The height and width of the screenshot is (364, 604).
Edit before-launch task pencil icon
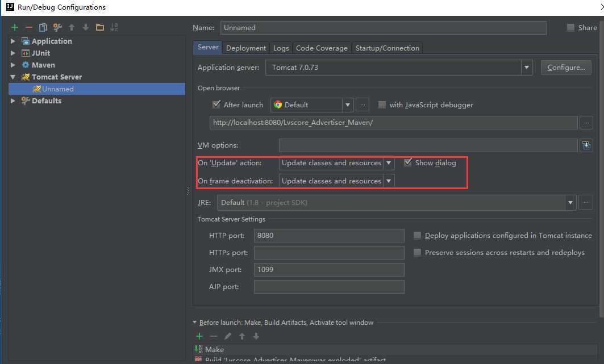(x=228, y=336)
